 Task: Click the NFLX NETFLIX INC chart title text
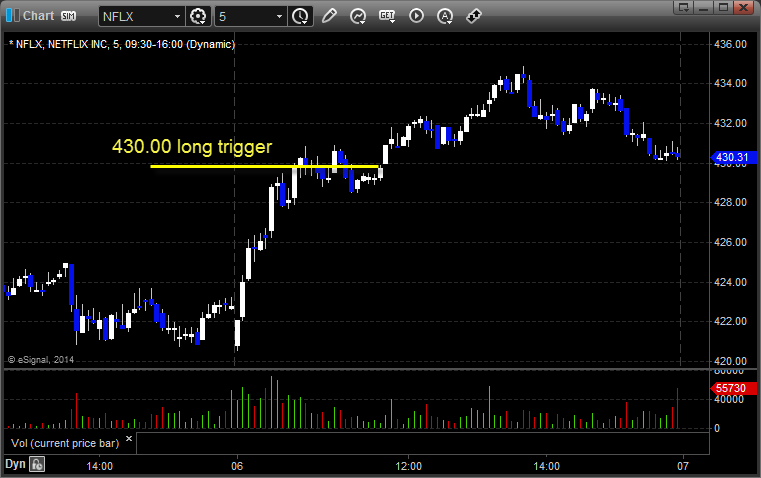(122, 44)
